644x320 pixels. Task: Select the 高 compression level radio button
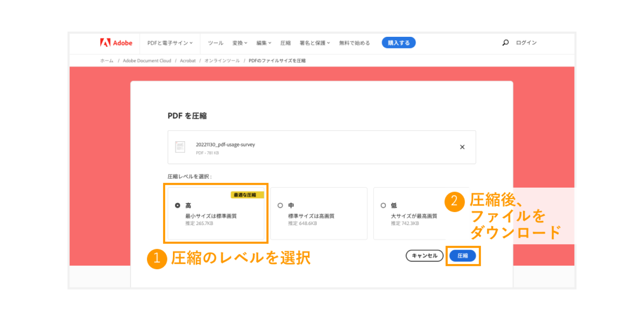[x=177, y=206]
